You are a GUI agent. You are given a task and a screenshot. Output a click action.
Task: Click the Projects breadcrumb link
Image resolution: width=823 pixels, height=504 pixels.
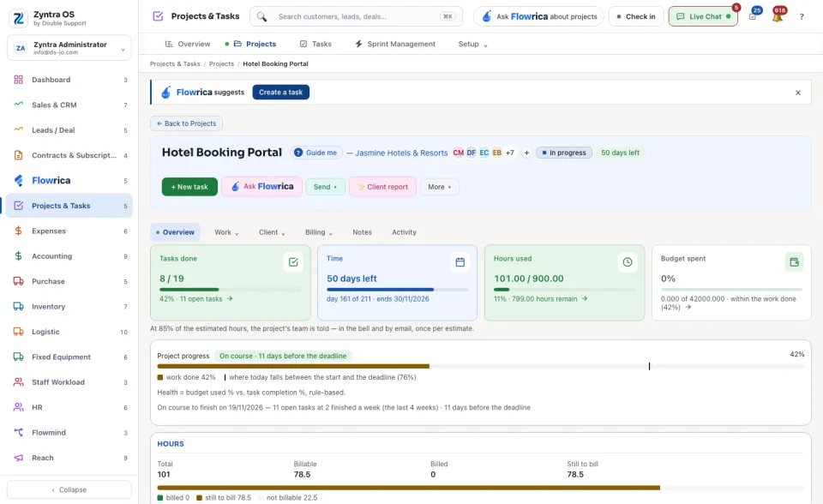click(221, 64)
